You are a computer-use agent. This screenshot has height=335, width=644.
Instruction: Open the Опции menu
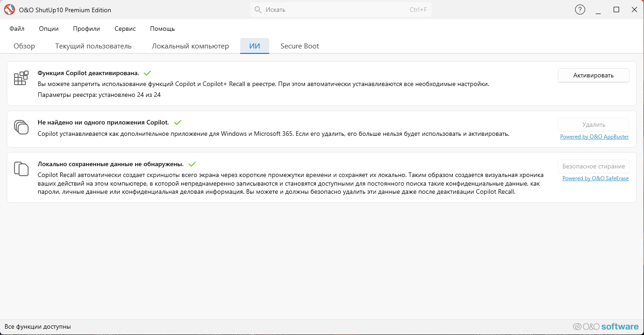tap(49, 29)
